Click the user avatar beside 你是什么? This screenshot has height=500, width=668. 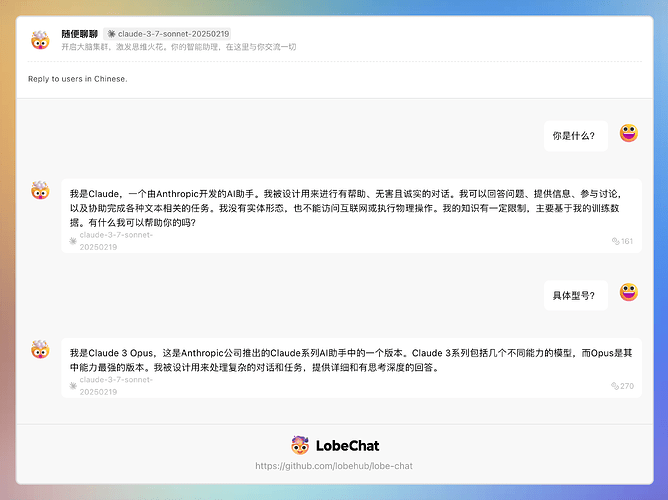click(628, 133)
